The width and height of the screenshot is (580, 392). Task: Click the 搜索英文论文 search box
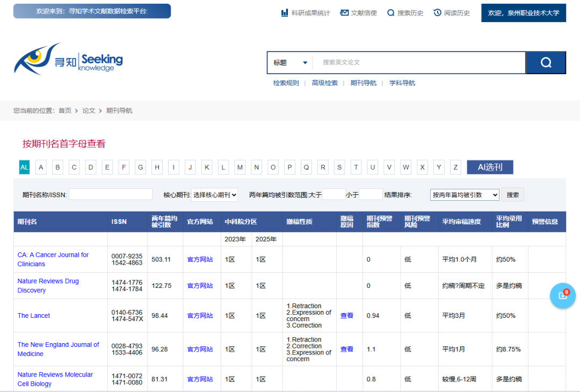click(419, 63)
